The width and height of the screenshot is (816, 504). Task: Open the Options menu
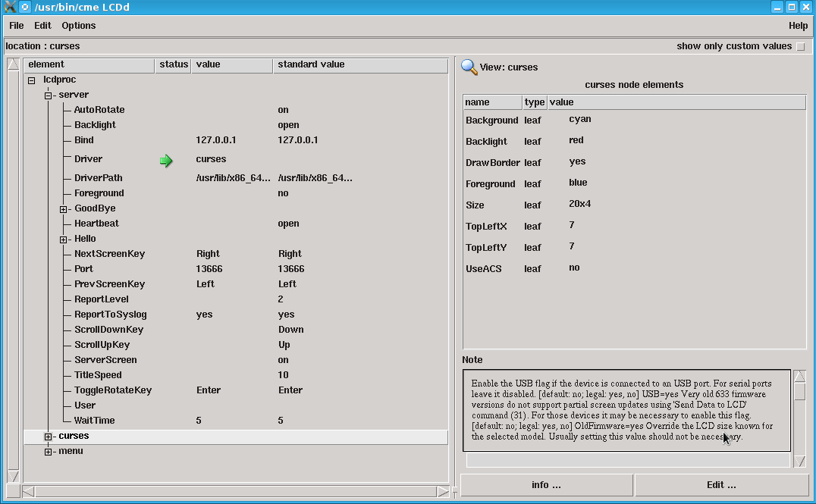click(x=78, y=25)
